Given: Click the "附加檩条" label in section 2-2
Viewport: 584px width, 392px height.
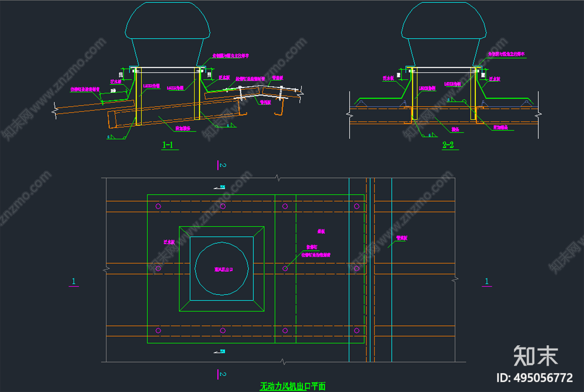Looking at the screenshot, I should pyautogui.click(x=500, y=127).
